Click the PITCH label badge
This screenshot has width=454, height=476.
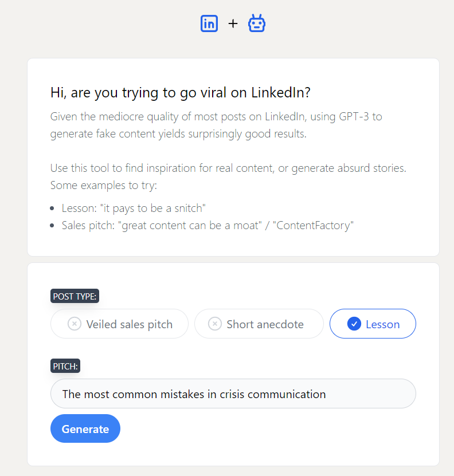tap(65, 366)
